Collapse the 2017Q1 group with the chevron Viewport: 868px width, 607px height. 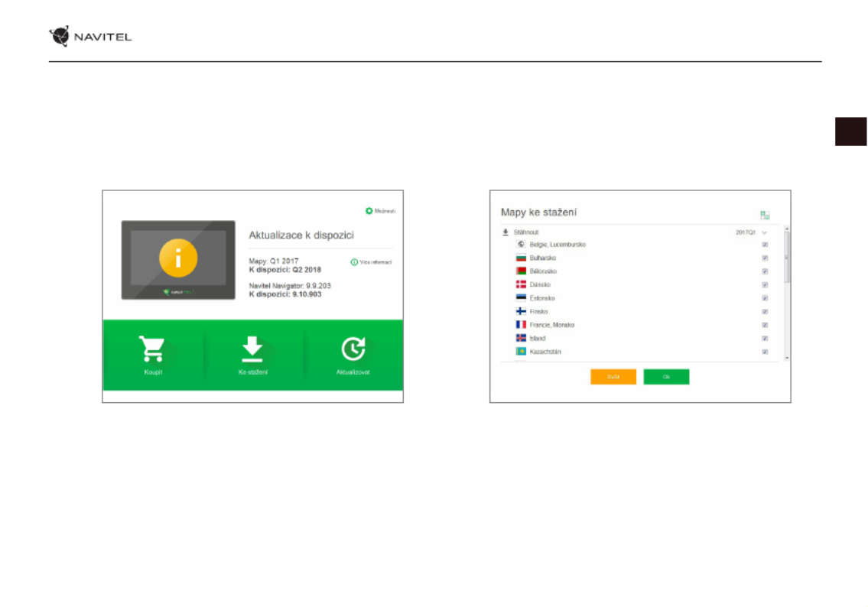[x=765, y=232]
